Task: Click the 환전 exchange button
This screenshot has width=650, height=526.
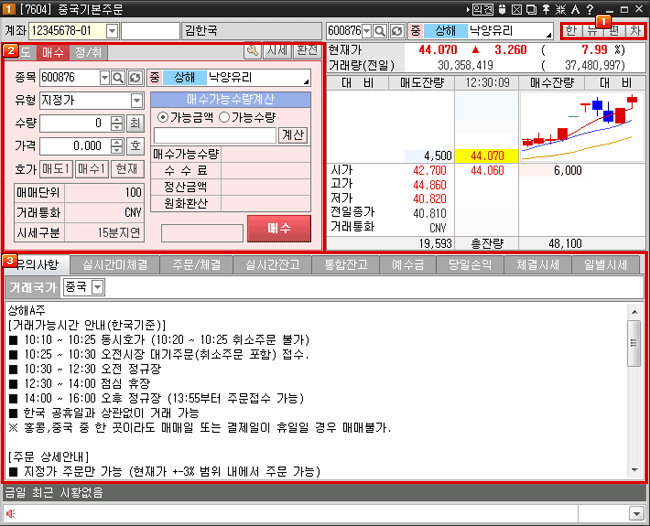Action: (x=307, y=51)
